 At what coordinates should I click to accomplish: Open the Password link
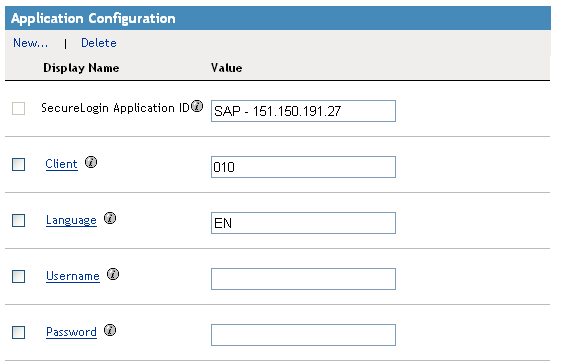(71, 332)
